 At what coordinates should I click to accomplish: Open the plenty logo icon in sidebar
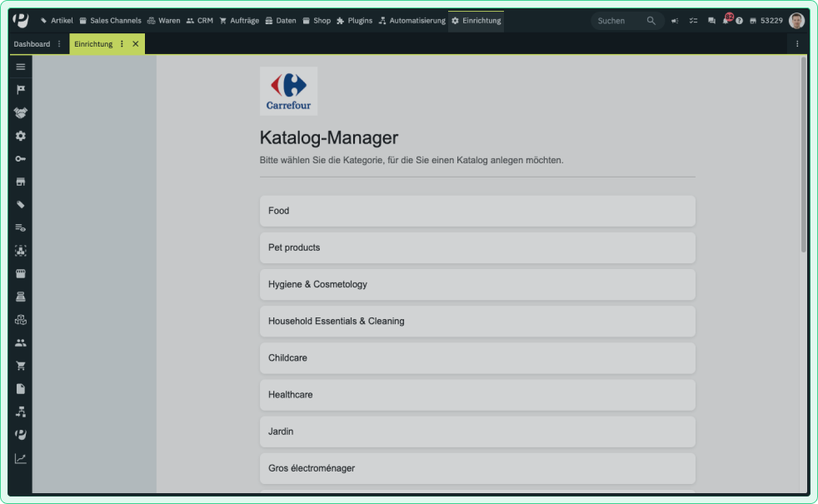pos(20,435)
